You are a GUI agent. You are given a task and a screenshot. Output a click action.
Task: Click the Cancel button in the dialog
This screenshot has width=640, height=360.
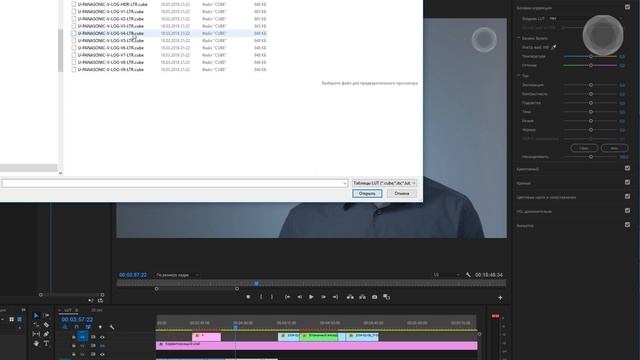(402, 193)
